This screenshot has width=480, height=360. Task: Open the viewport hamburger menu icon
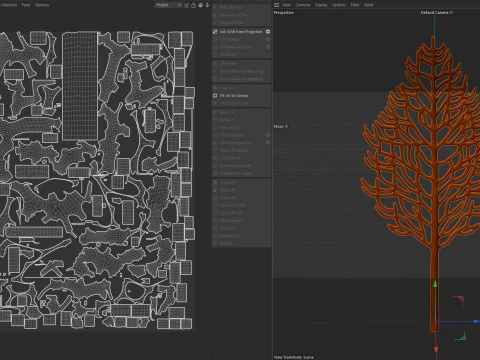277,5
